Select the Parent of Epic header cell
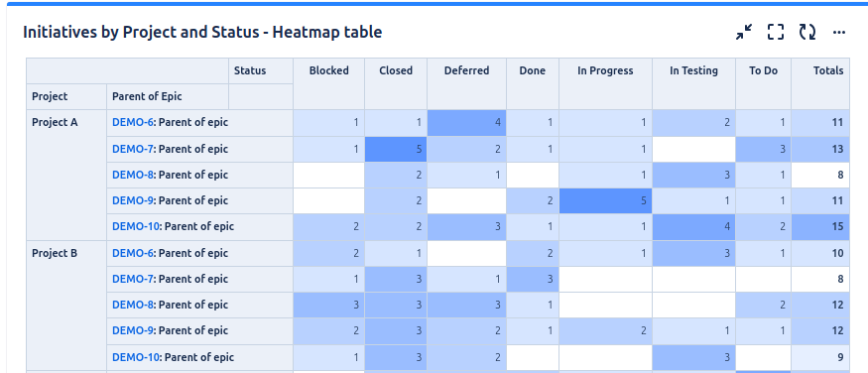Image resolution: width=868 pixels, height=373 pixels. 168,96
